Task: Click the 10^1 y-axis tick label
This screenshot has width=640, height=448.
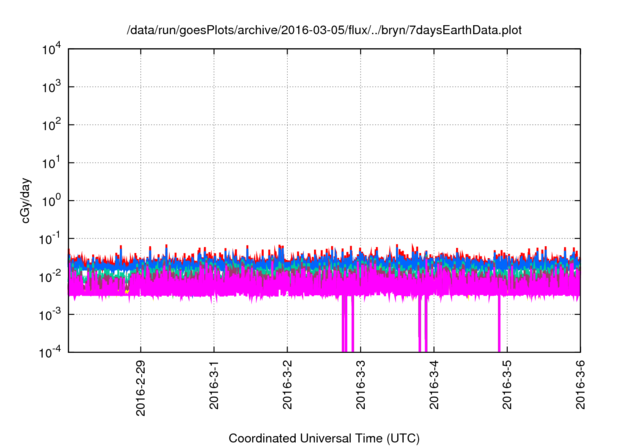Action: click(51, 163)
